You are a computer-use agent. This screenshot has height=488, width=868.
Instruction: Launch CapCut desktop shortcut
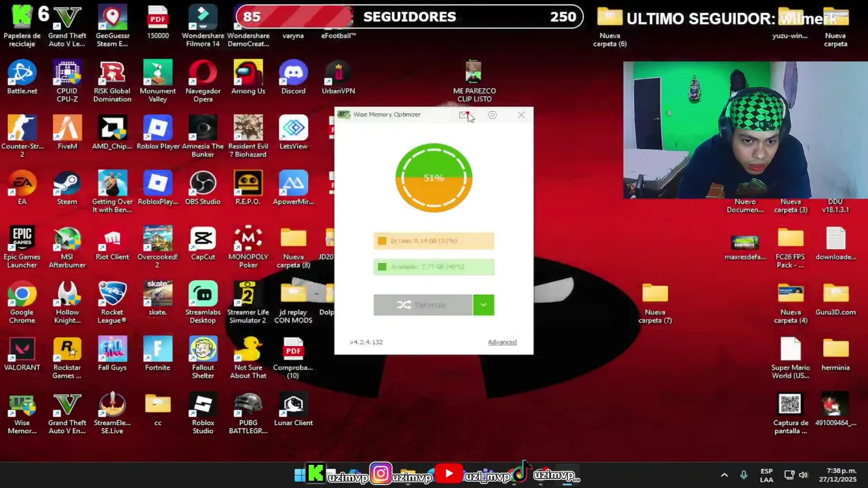coord(203,243)
